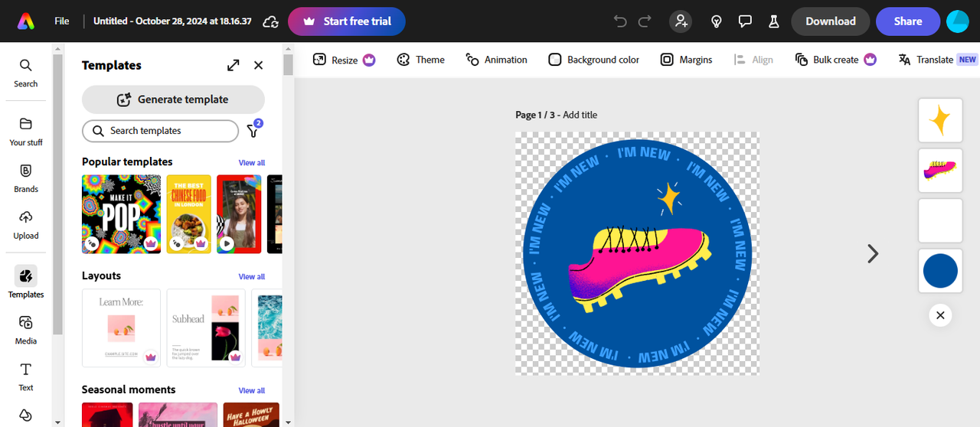This screenshot has width=980, height=427.
Task: Select the blue circle layer thumbnail
Action: [940, 271]
